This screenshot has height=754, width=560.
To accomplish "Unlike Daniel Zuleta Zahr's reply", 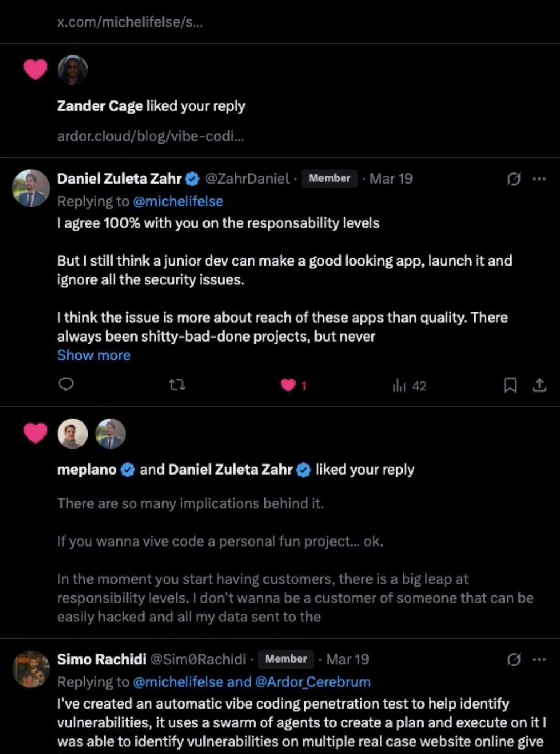I will (288, 385).
